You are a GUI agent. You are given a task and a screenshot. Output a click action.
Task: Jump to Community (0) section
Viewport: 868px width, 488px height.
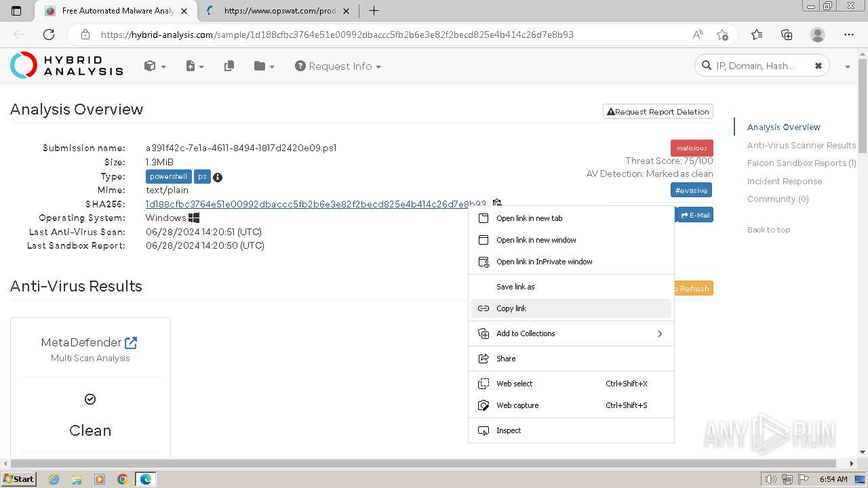click(x=778, y=199)
